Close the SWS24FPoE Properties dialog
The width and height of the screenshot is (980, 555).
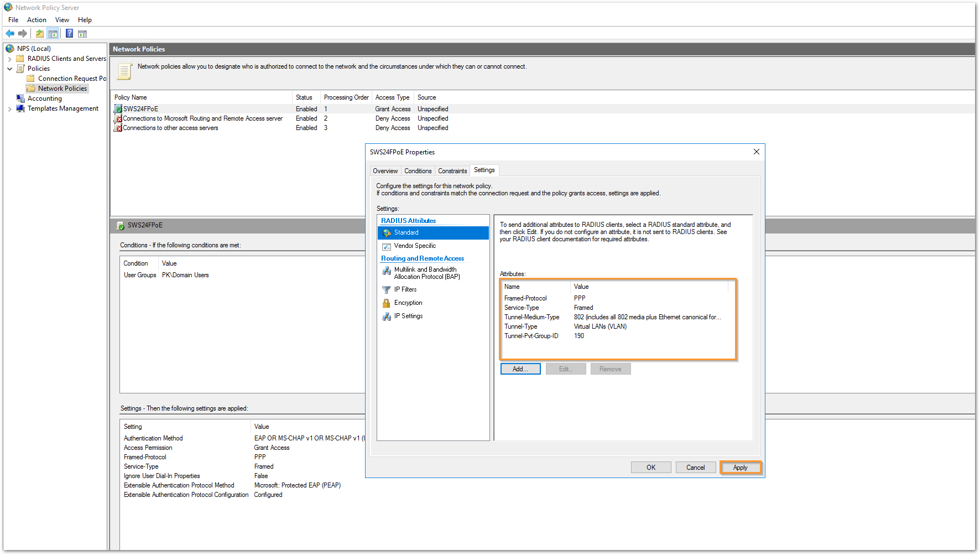[x=756, y=152]
